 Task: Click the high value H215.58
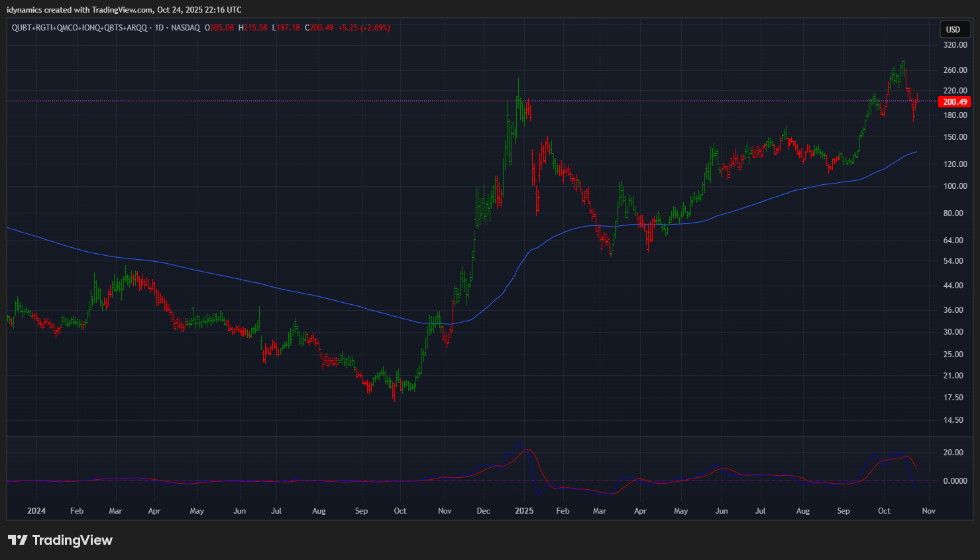tap(253, 28)
